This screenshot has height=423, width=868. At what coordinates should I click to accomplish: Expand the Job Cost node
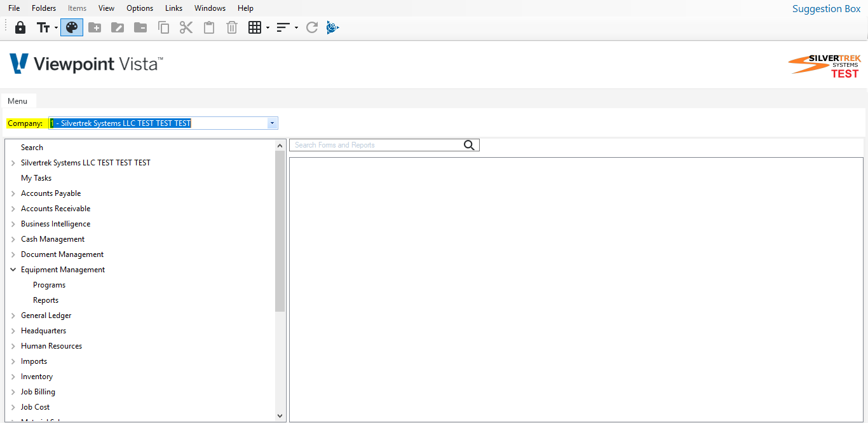(x=13, y=407)
